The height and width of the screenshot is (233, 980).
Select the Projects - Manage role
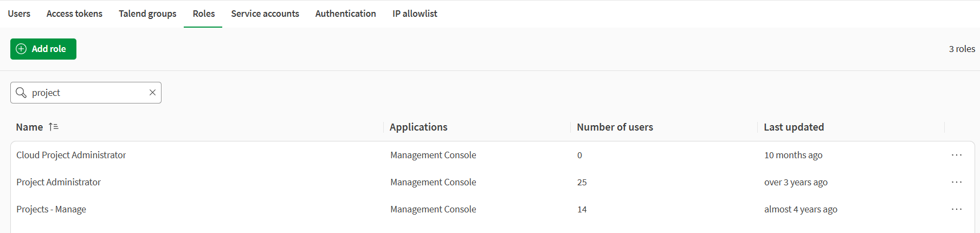[51, 209]
